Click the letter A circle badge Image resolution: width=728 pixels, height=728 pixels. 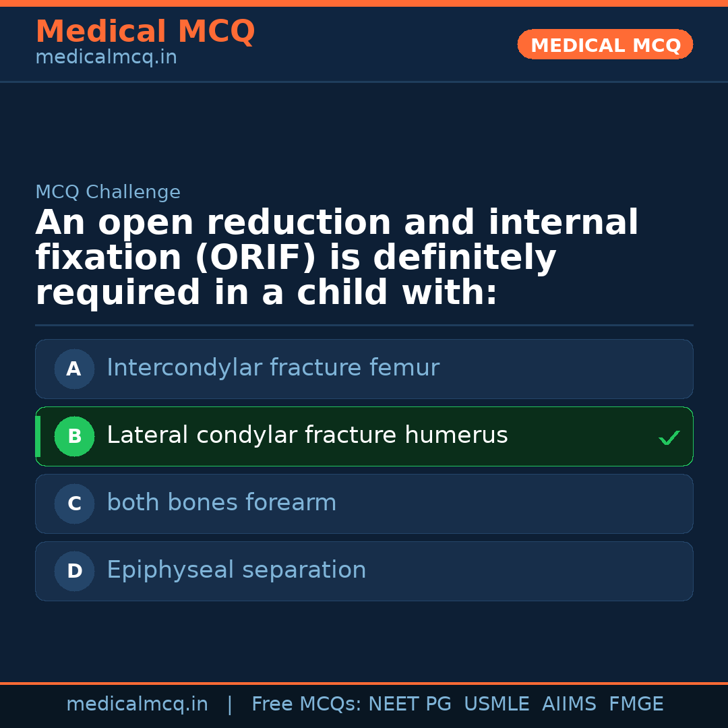point(74,369)
